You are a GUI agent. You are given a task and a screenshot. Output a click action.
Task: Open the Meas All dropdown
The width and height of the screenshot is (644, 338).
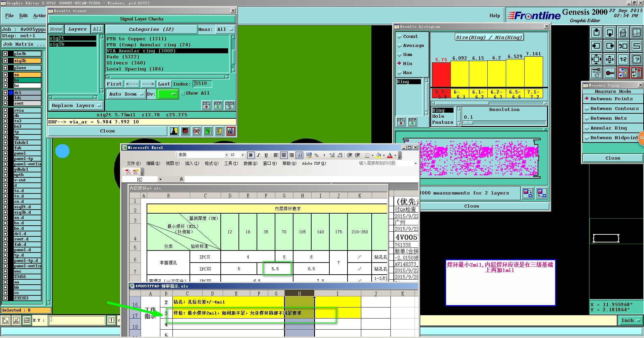tap(225, 30)
